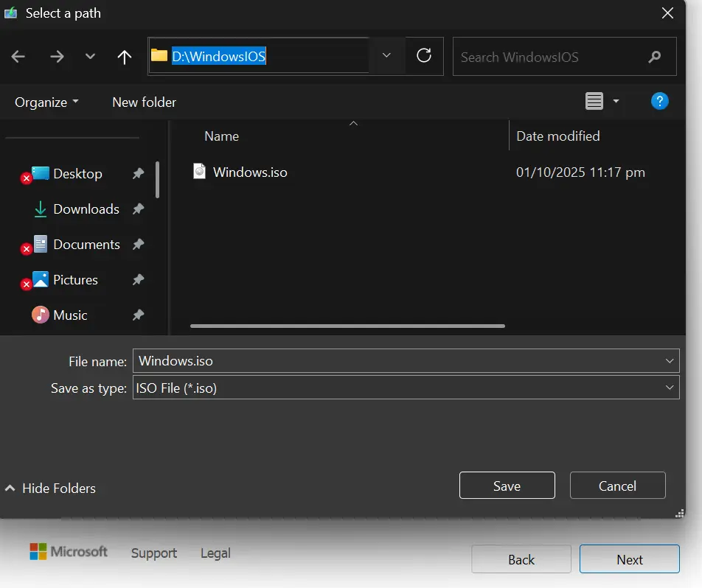Open the Help question mark icon

click(659, 102)
